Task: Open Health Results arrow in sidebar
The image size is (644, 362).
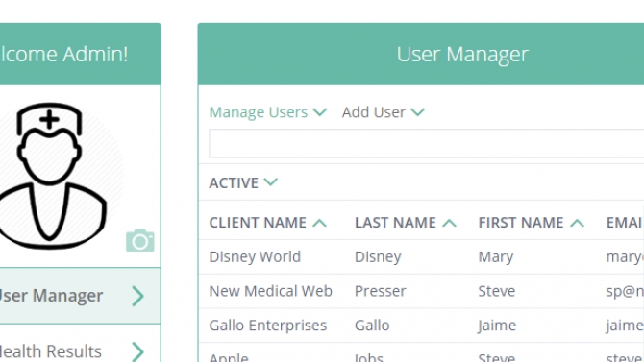Action: 138,351
